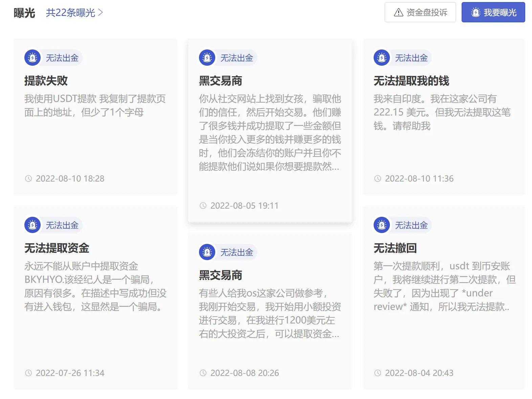The height and width of the screenshot is (399, 532).
Task: Click the description starting 永远不能从账户中提取资金
Action: point(95,286)
